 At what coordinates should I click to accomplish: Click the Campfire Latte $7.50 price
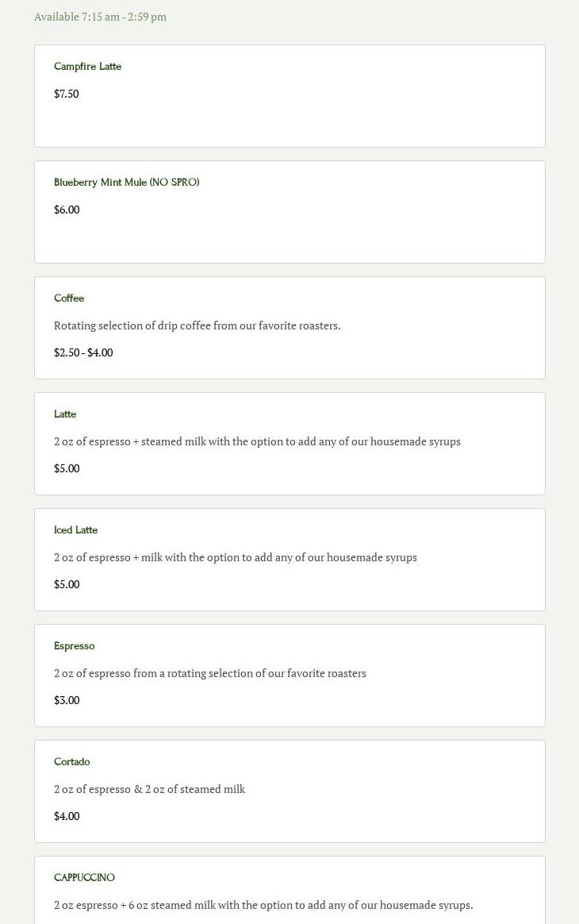[x=66, y=94]
